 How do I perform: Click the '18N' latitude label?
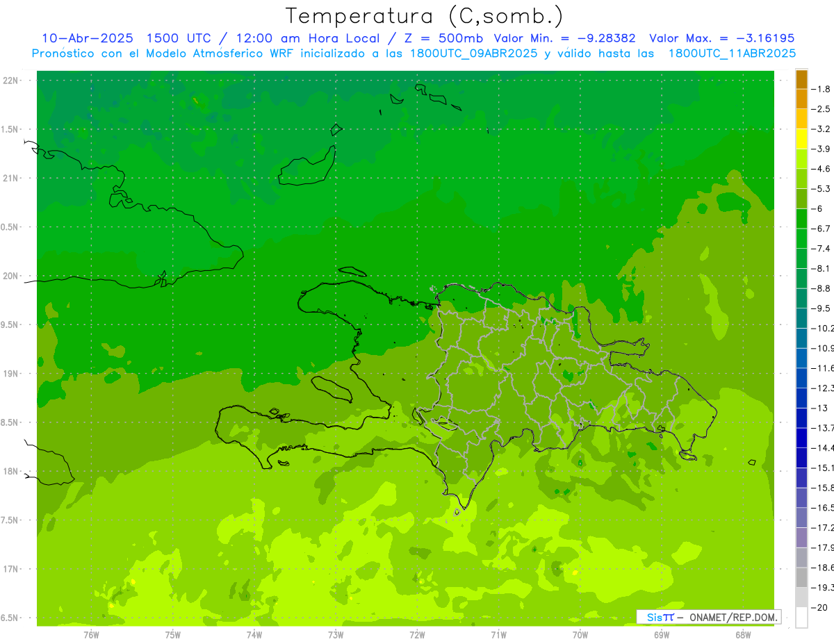point(12,471)
